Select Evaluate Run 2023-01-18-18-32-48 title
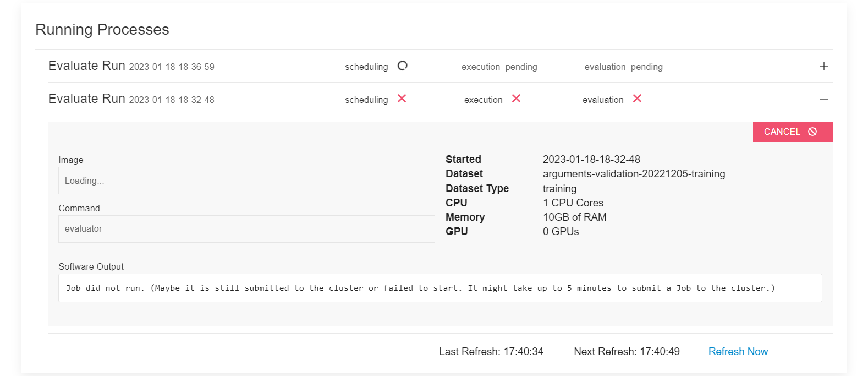Screen dimensions: 868x376 [131, 99]
